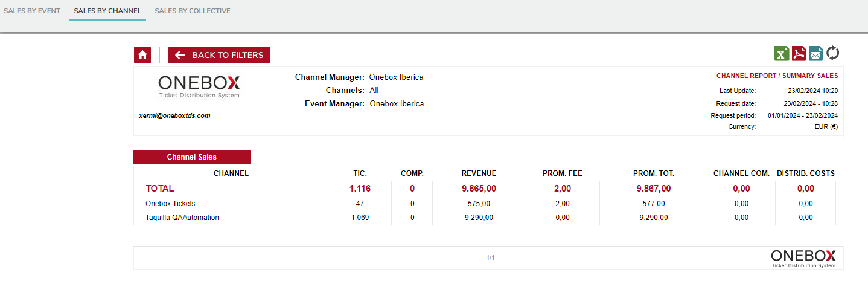The image size is (868, 298).
Task: Refresh the report data
Action: [833, 53]
